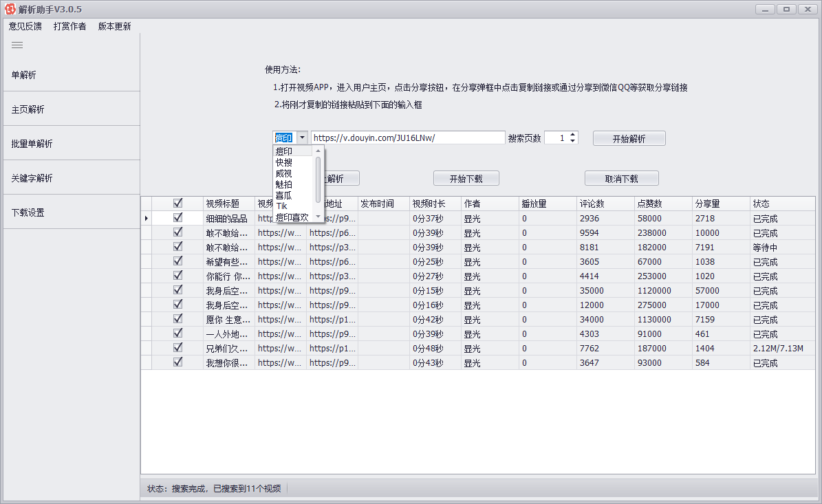Uncheck the 细细的品品 video row
Viewport: 822px width, 504px height.
tap(177, 218)
